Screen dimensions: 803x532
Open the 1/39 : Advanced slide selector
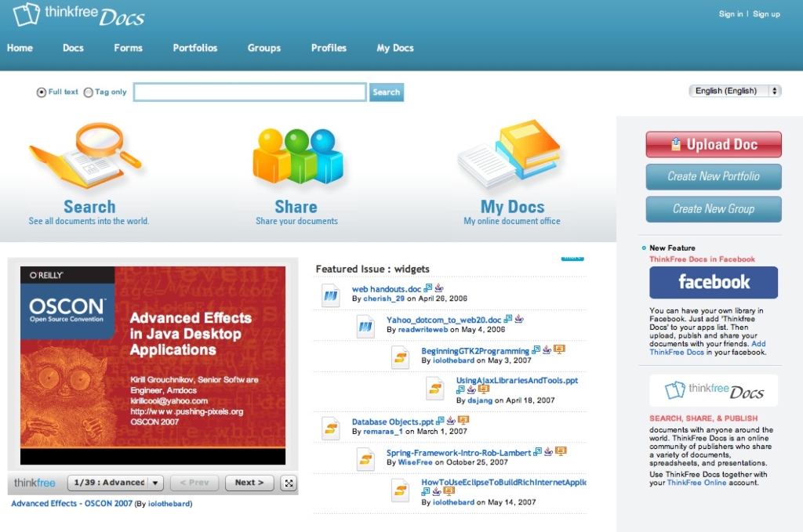(115, 483)
